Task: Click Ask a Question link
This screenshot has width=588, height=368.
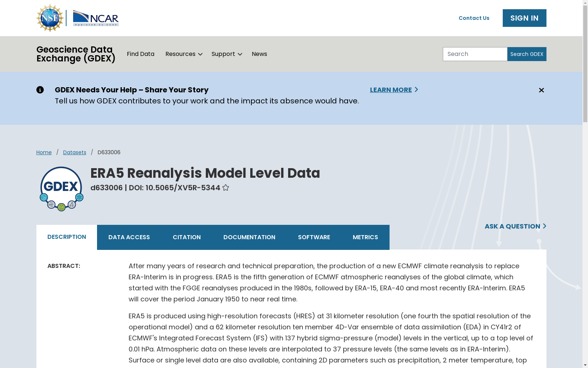Action: click(515, 226)
